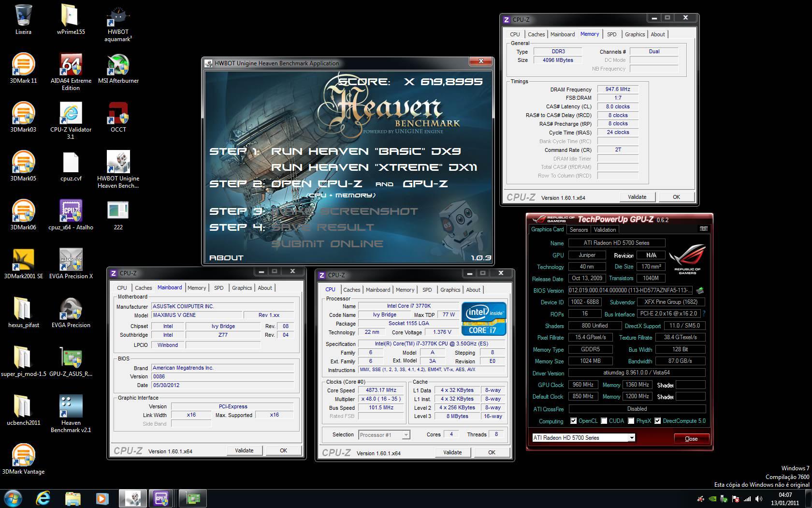
Task: Click the DRAM Frequency value 947.6 MHz
Action: coord(618,89)
